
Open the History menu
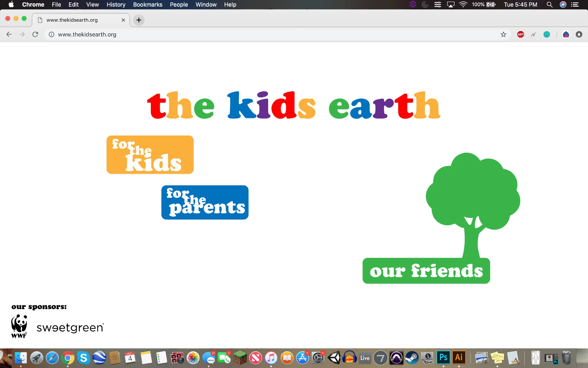pyautogui.click(x=116, y=5)
